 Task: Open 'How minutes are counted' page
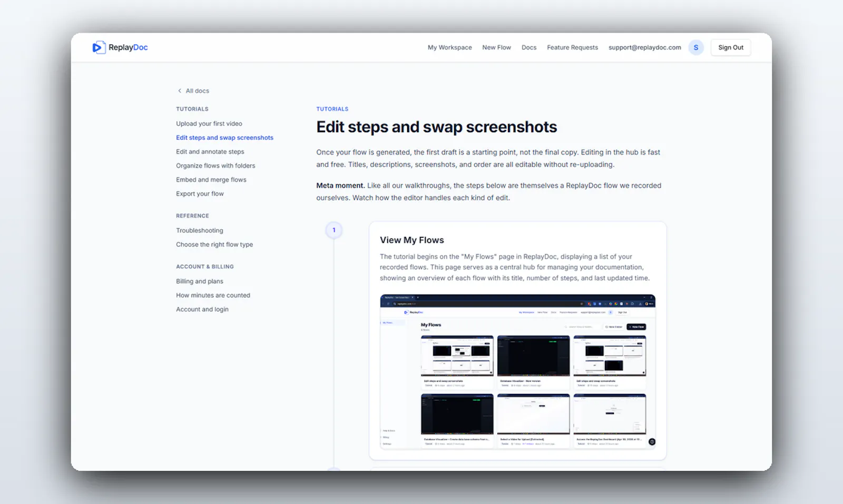[213, 295]
